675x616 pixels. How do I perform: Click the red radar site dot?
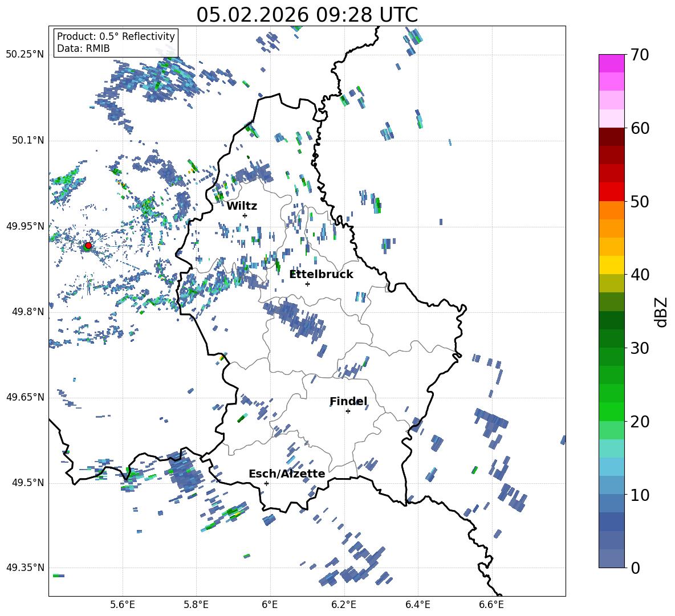(88, 246)
